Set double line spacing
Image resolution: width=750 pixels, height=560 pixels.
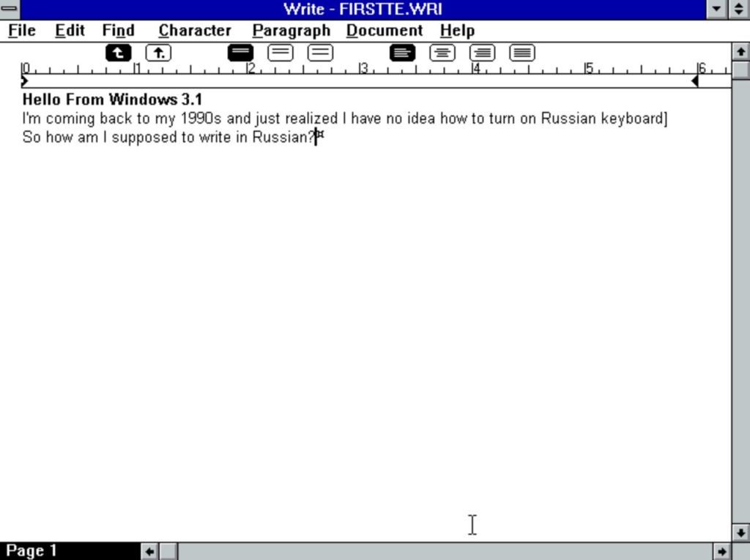319,52
